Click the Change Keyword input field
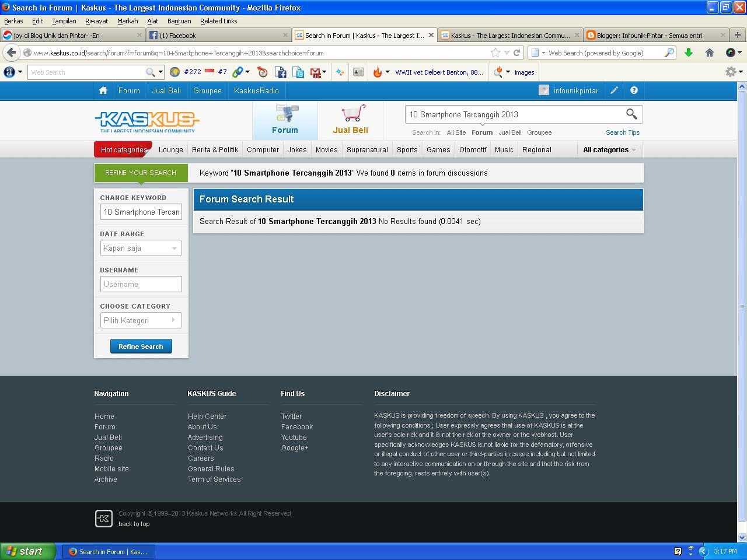 pos(141,212)
